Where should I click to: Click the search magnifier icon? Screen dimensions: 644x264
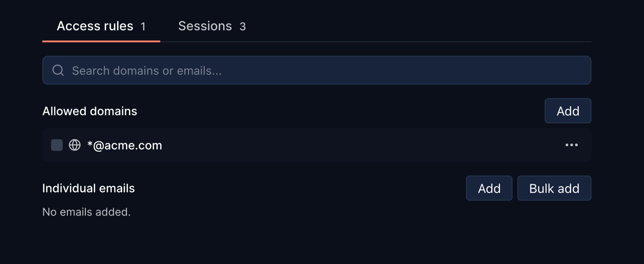pyautogui.click(x=58, y=70)
